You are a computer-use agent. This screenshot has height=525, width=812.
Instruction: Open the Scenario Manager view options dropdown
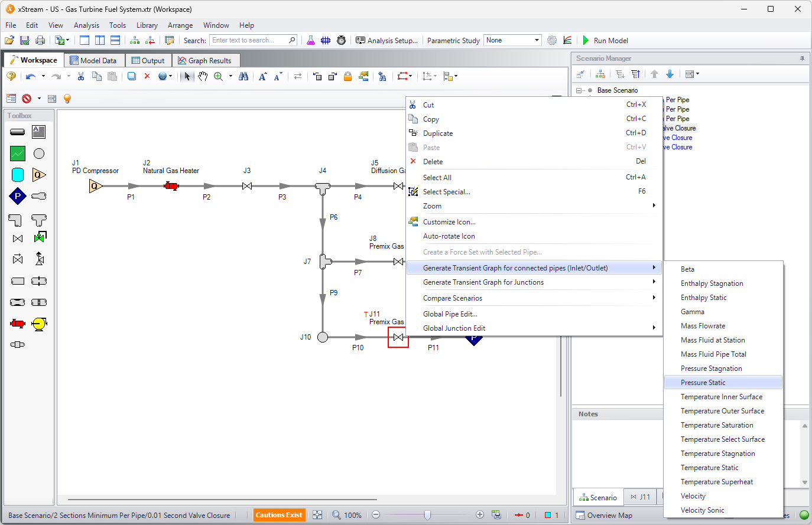pos(692,74)
